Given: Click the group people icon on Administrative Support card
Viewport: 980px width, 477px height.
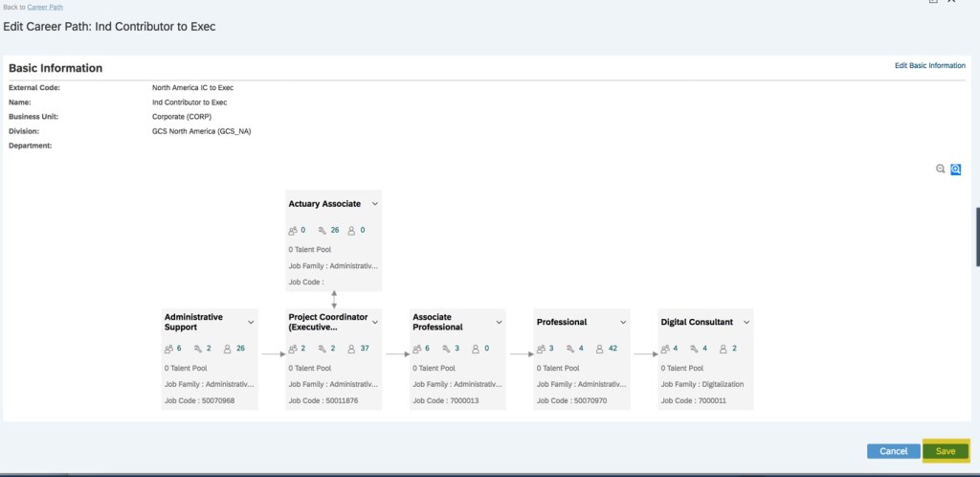Looking at the screenshot, I should tap(168, 350).
